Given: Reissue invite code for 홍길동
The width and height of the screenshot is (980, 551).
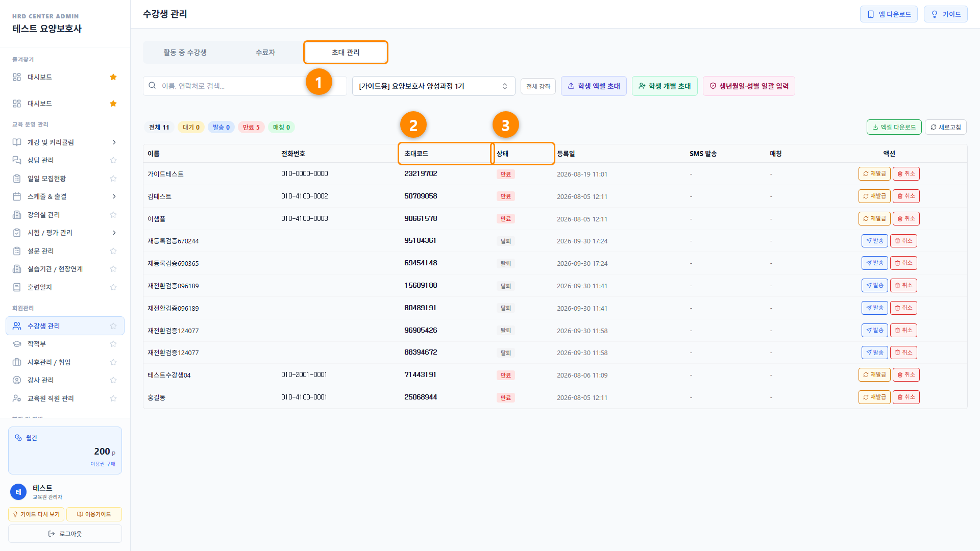Looking at the screenshot, I should 874,397.
